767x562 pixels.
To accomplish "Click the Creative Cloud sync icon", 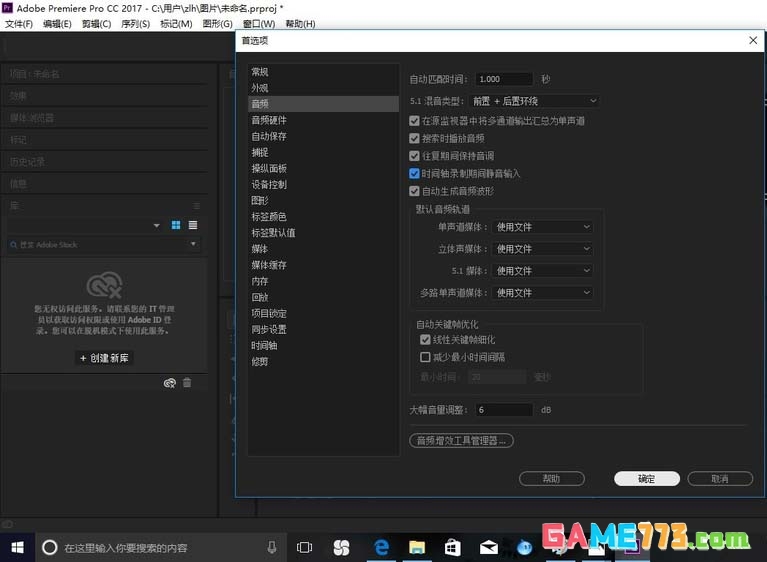I will (x=170, y=383).
